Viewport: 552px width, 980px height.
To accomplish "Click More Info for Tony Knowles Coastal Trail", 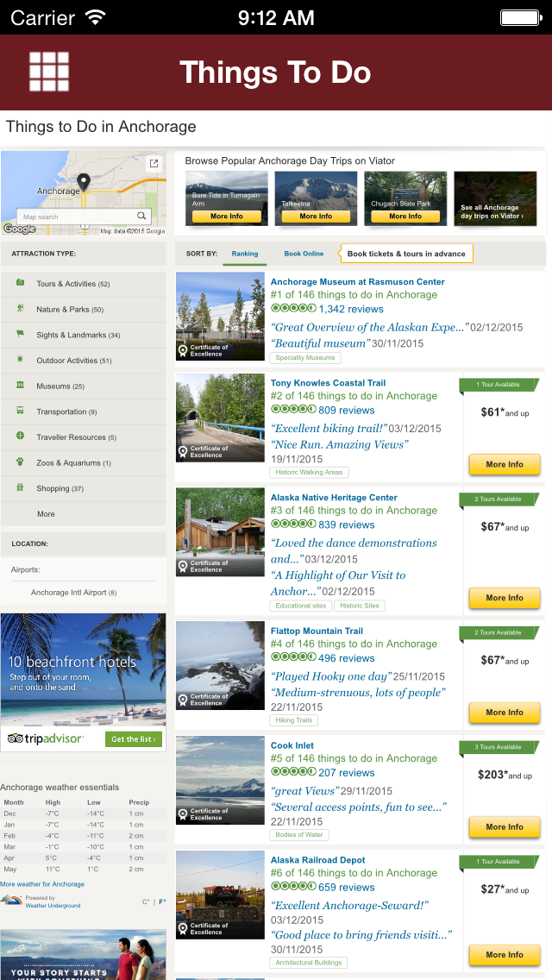I will point(505,464).
